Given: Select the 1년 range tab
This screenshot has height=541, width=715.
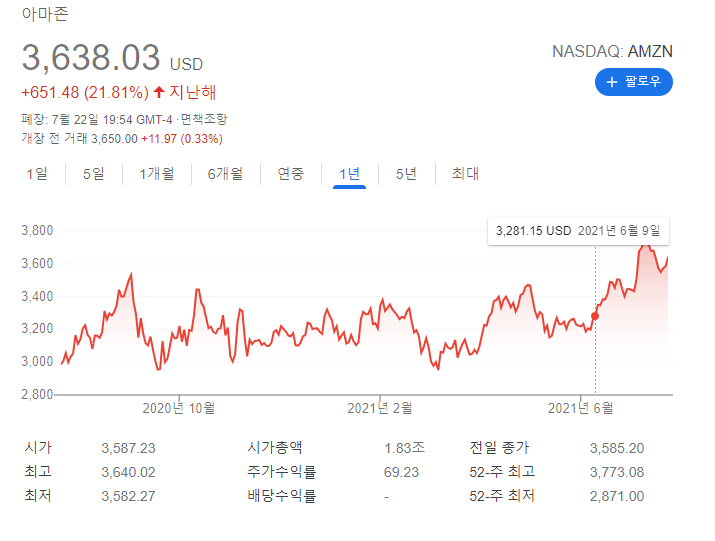Looking at the screenshot, I should (x=350, y=174).
